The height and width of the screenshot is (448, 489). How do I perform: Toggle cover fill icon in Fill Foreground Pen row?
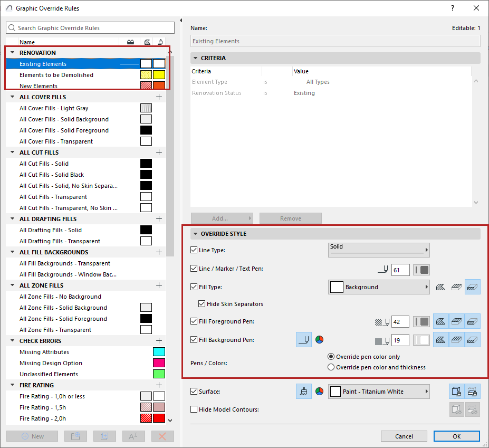coord(457,321)
